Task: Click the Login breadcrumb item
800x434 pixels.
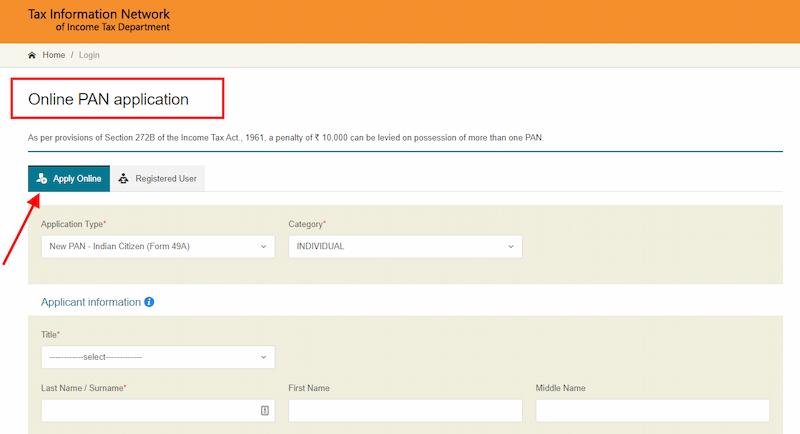Action: point(89,55)
